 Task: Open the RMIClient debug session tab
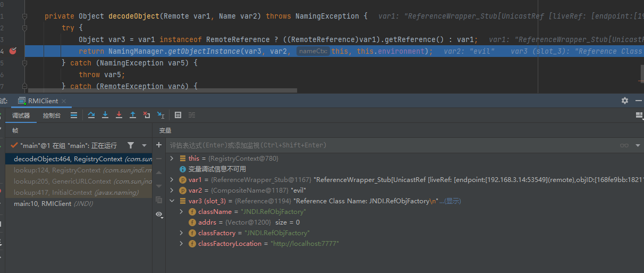(43, 101)
